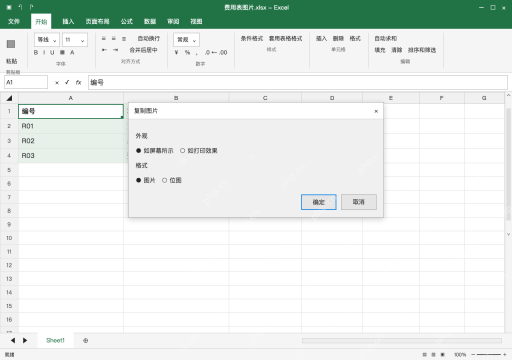Apply the currency ¥ number format
The height and width of the screenshot is (360, 512).
point(176,52)
